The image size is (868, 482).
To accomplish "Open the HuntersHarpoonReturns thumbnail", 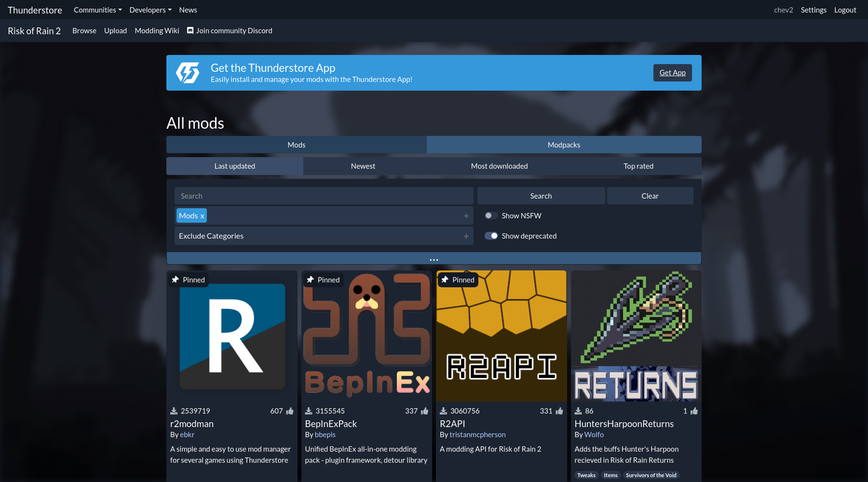I will pos(636,336).
